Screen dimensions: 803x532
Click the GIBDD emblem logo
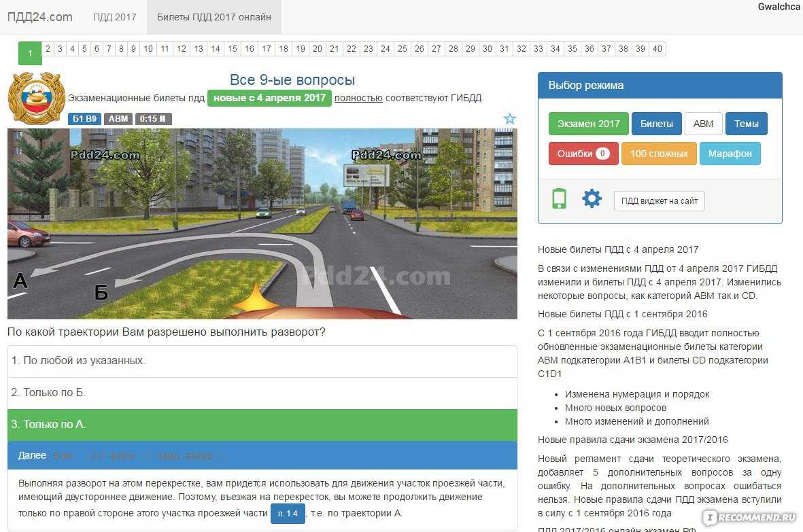tap(36, 98)
